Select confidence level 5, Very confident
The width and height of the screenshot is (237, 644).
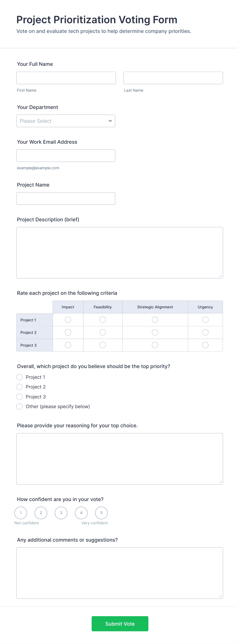101,513
